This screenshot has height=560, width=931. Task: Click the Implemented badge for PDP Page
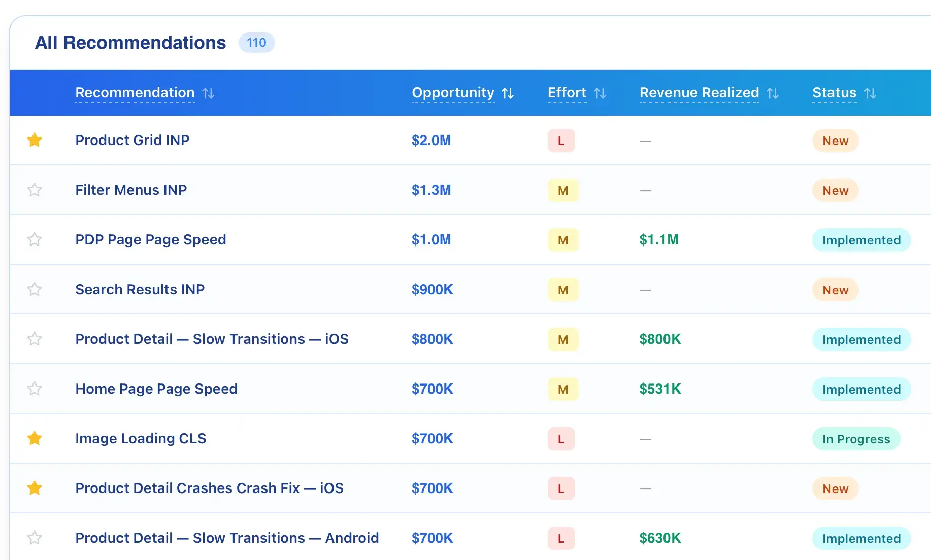coord(861,240)
